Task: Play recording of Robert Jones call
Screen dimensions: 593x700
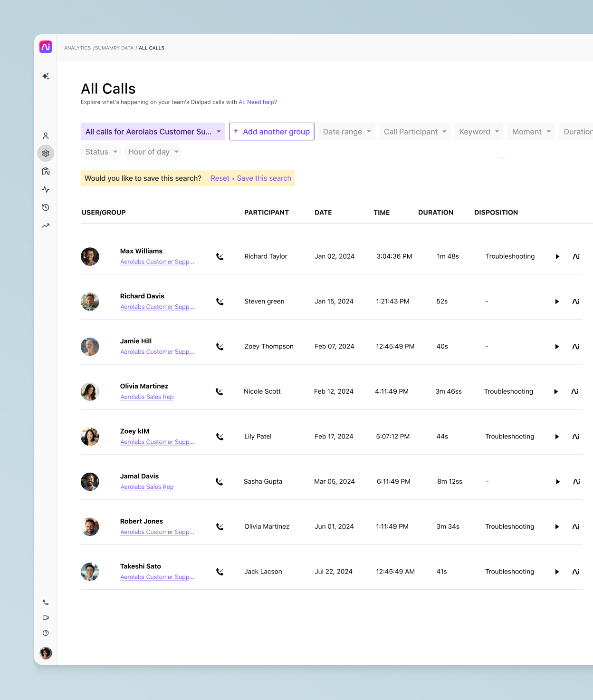Action: pyautogui.click(x=557, y=527)
